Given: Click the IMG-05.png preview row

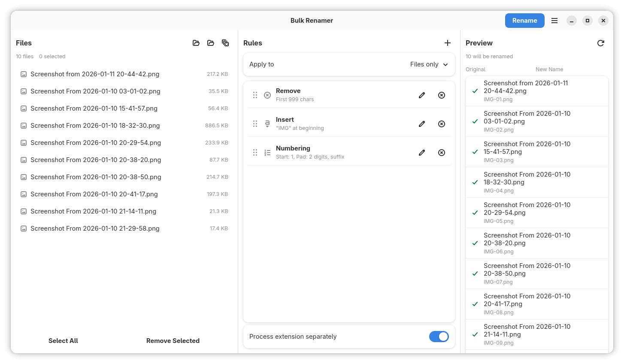Looking at the screenshot, I should pyautogui.click(x=536, y=213).
